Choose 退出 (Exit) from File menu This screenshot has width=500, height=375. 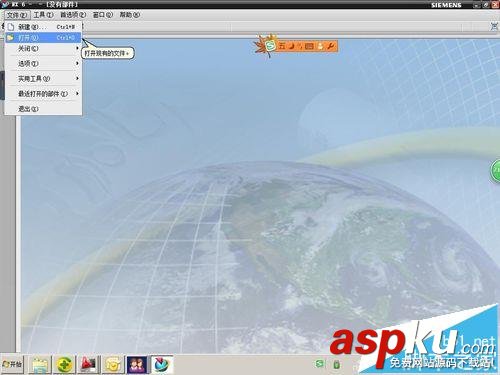pyautogui.click(x=43, y=109)
